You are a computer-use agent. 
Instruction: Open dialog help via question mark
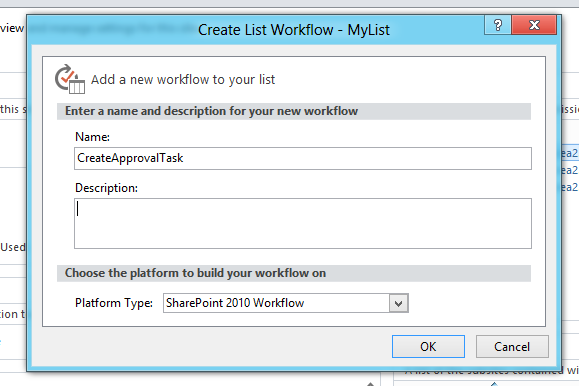498,25
